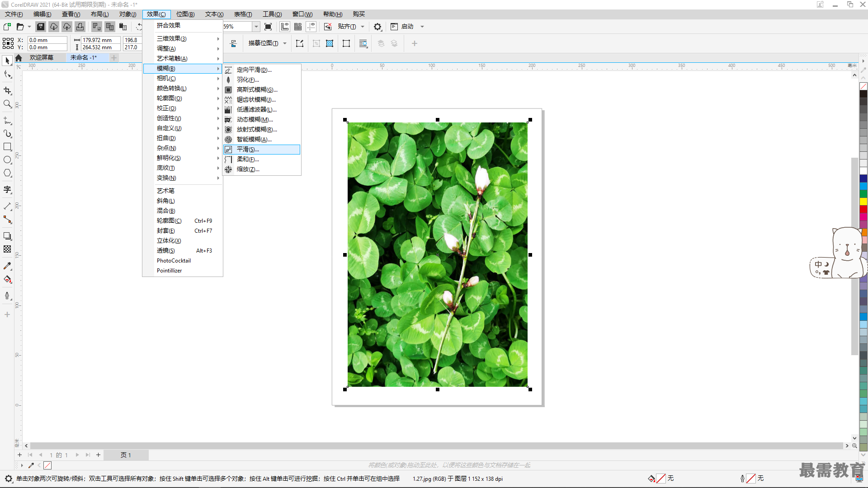Expand 颜色转换 submenu
Viewport: 868px width, 488px height.
pos(183,88)
